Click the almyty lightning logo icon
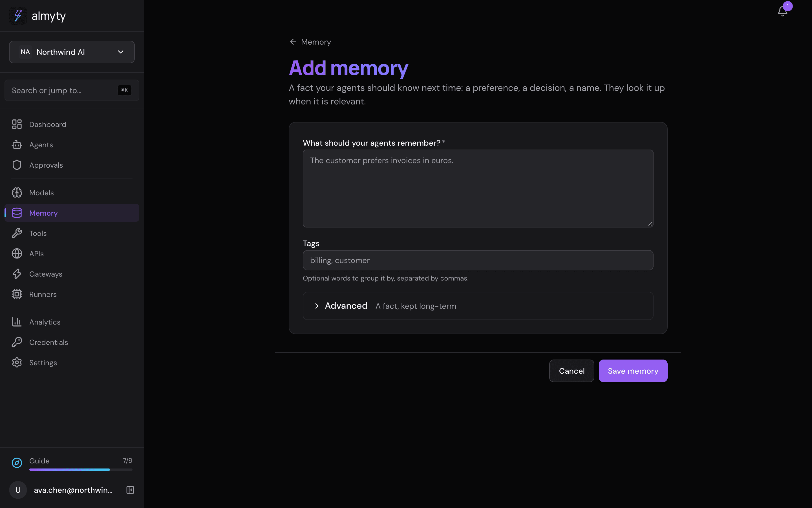The image size is (812, 508). 18,16
